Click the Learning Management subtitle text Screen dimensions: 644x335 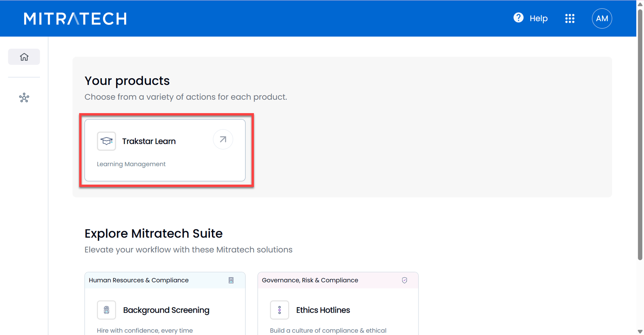click(131, 164)
